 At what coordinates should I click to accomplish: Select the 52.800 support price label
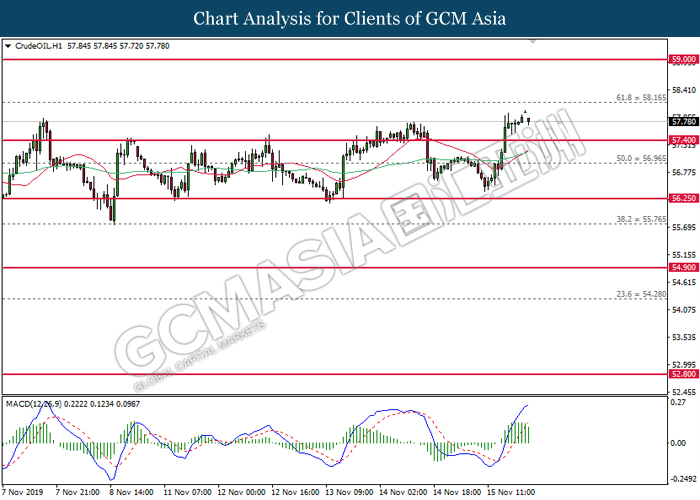(683, 374)
